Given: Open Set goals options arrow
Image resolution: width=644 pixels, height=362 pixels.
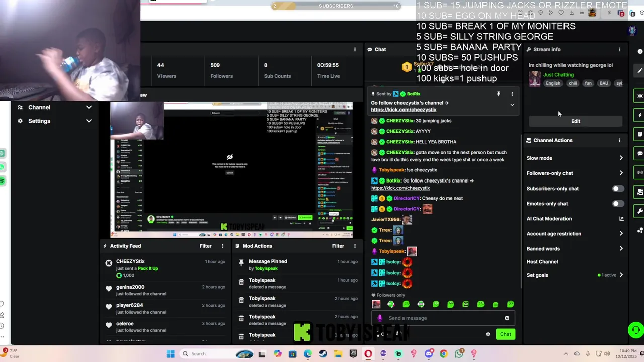Looking at the screenshot, I should pos(621,275).
